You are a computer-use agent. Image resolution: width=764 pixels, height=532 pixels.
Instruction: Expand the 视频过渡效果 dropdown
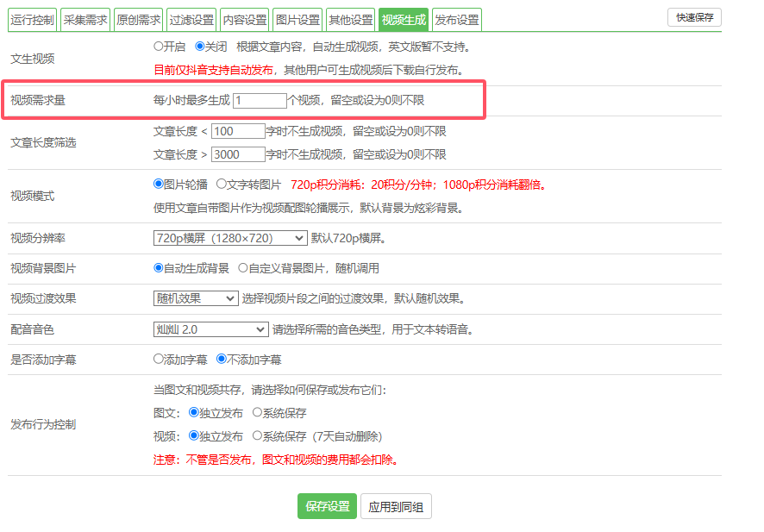196,299
